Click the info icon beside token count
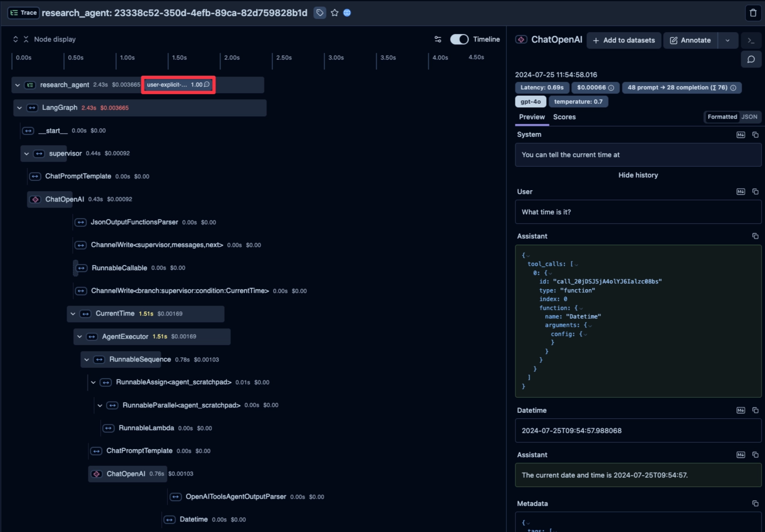The width and height of the screenshot is (765, 532). (733, 88)
